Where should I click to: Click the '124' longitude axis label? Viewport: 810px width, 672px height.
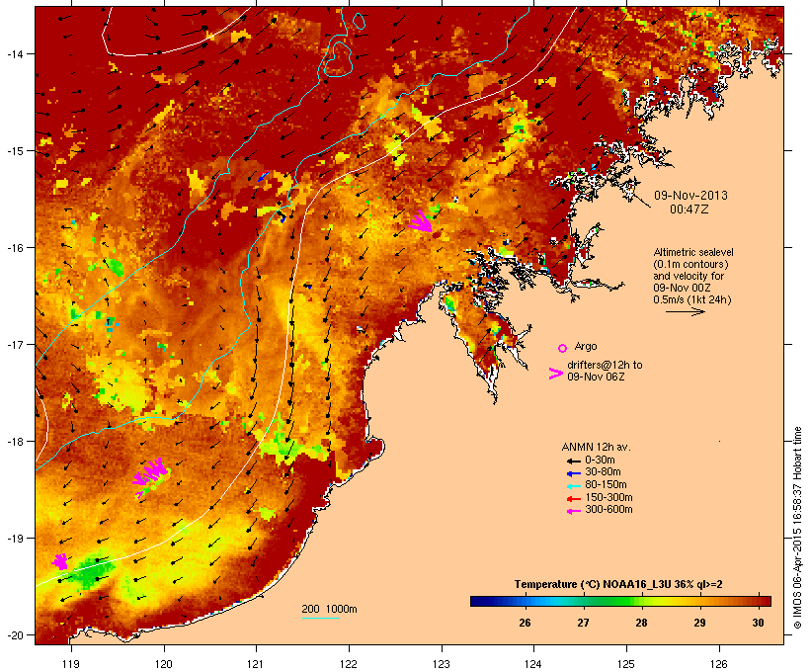533,664
